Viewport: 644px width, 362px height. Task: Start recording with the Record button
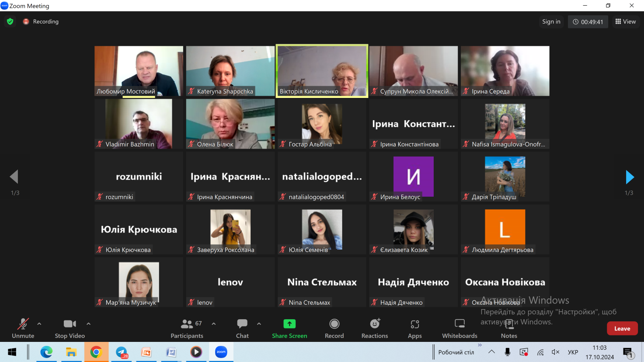coord(334,328)
